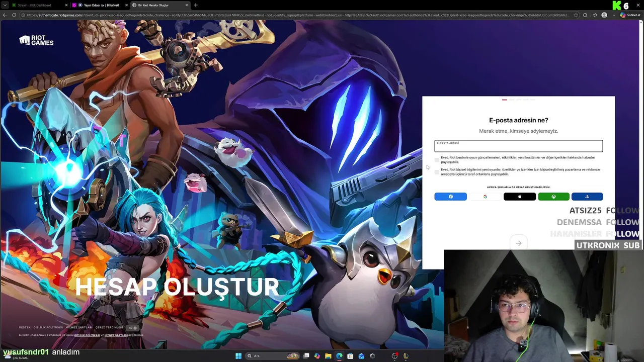Click the streamer webcam overlay

[x=544, y=306]
